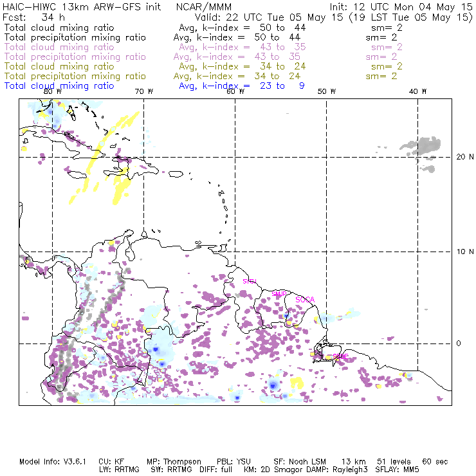
Task: Click the "60 W" longitude label
Action: [x=235, y=91]
